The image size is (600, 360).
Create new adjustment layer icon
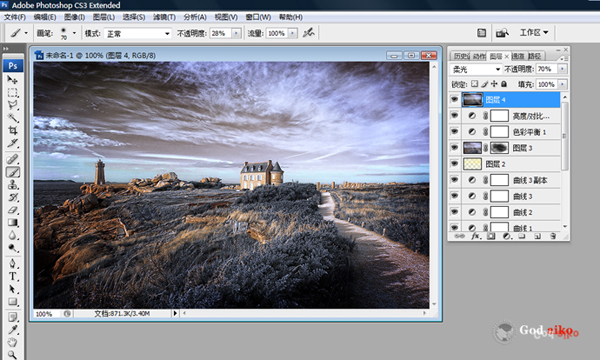507,236
